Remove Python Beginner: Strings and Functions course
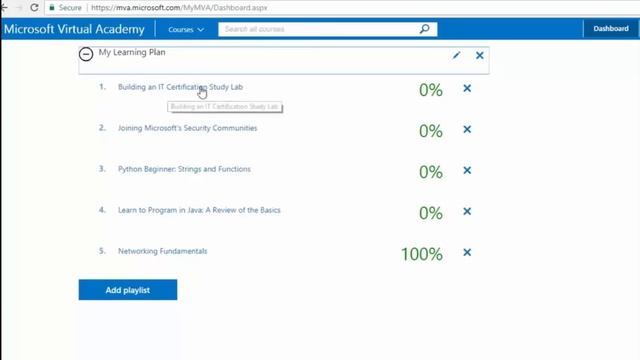This screenshot has width=640, height=360. (467, 170)
